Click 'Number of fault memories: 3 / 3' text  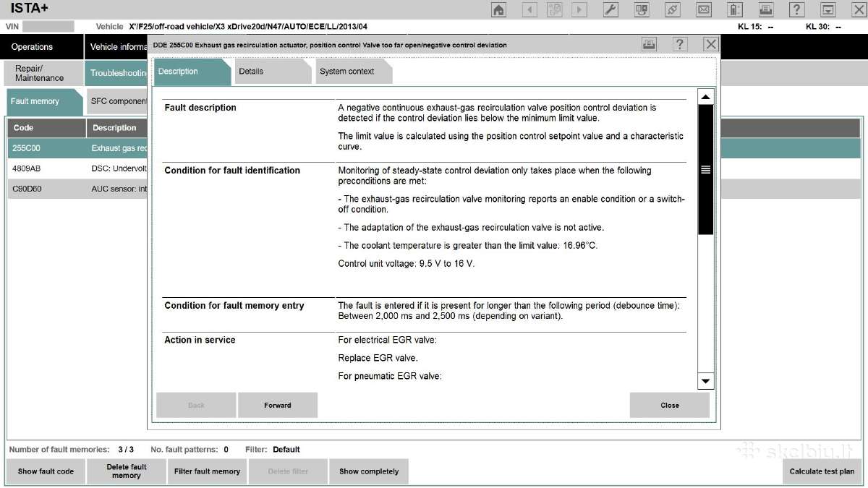coord(72,449)
